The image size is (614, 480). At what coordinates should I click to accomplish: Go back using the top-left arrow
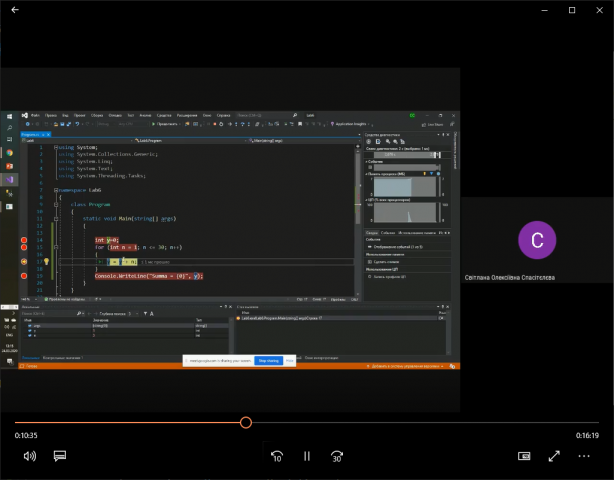coord(14,10)
